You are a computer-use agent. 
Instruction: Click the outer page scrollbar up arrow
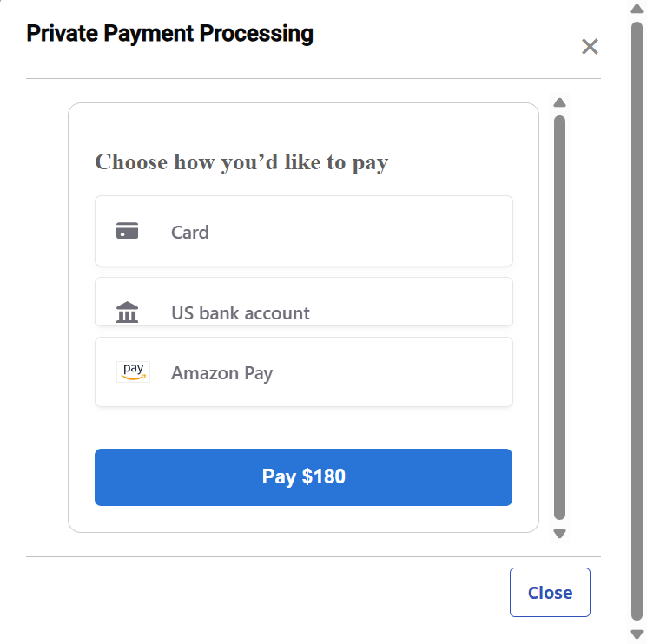coord(637,10)
